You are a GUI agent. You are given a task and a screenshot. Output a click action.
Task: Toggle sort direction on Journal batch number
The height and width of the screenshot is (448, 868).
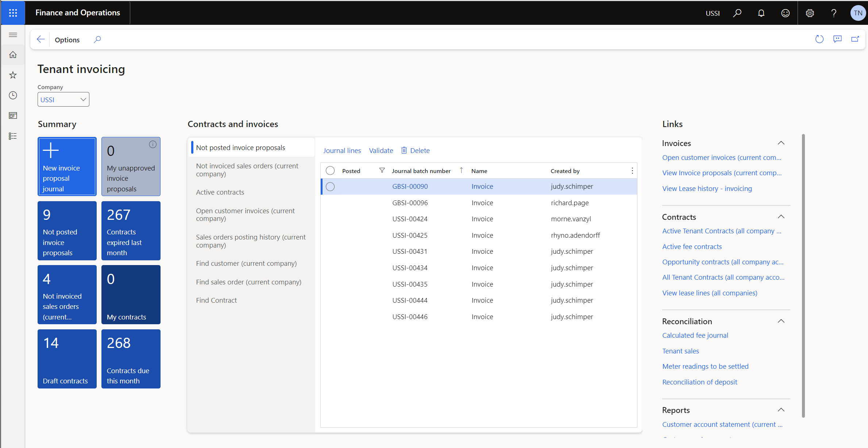(461, 170)
